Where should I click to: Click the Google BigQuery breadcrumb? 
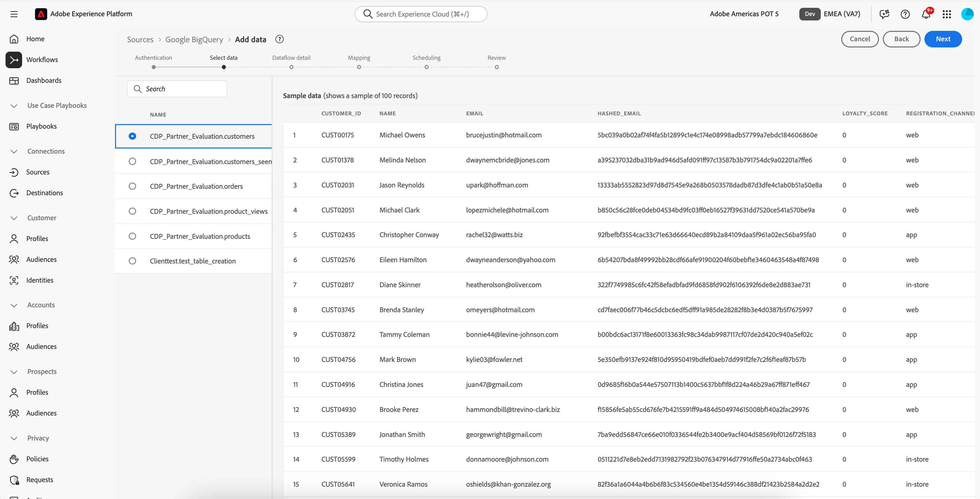(x=194, y=40)
